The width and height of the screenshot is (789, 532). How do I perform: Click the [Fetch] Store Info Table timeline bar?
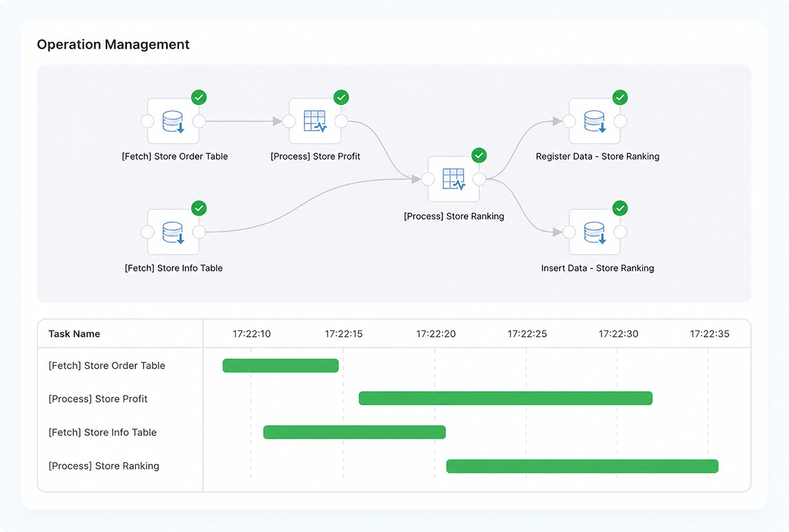click(354, 432)
